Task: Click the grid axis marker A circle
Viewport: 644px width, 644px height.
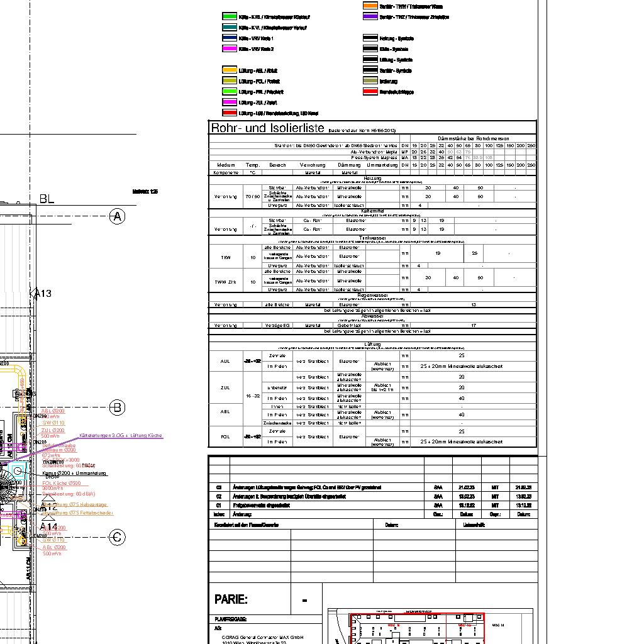Action: pyautogui.click(x=117, y=217)
